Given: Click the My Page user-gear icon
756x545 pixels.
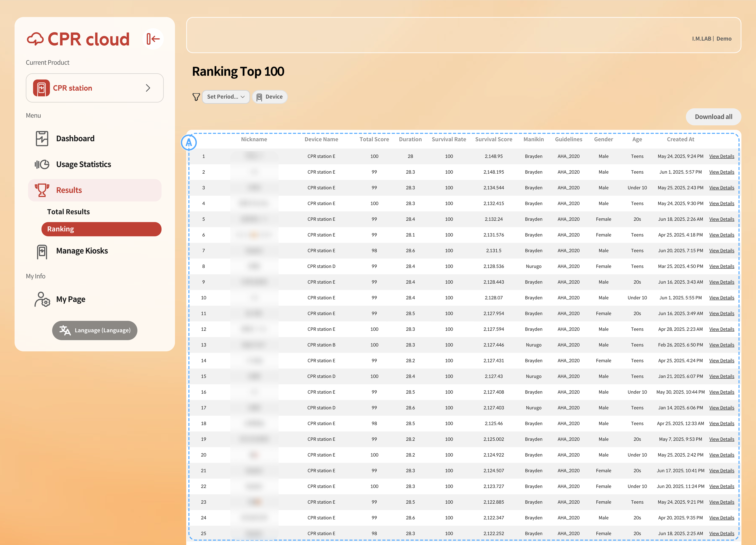Looking at the screenshot, I should [x=42, y=299].
